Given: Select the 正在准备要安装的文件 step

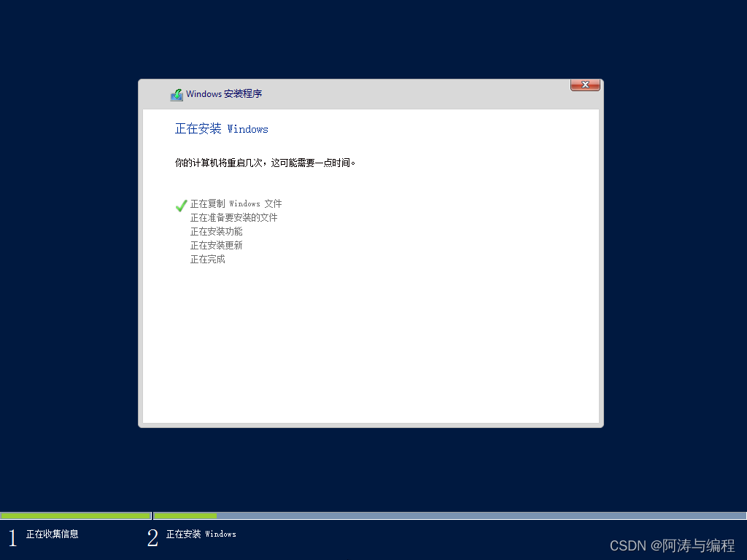Looking at the screenshot, I should click(x=233, y=217).
